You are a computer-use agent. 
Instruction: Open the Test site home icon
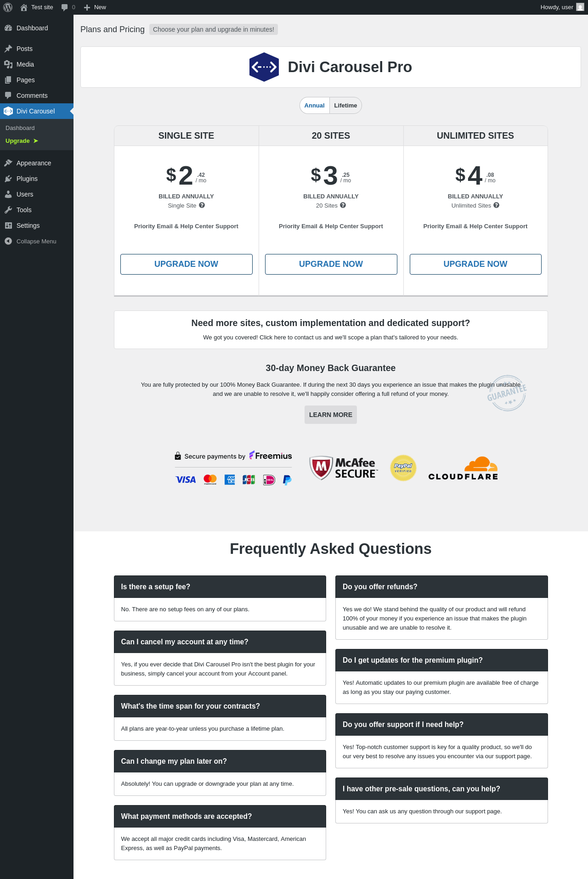pyautogui.click(x=24, y=7)
